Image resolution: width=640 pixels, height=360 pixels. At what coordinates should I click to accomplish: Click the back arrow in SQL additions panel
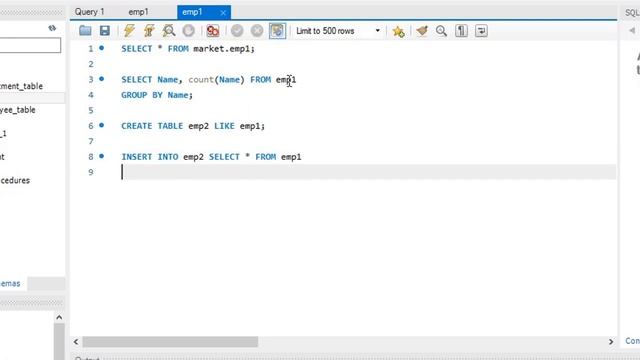[x=632, y=31]
